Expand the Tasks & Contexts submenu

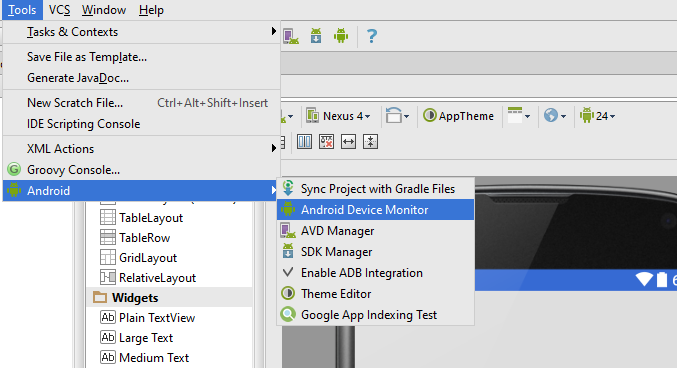(x=142, y=32)
